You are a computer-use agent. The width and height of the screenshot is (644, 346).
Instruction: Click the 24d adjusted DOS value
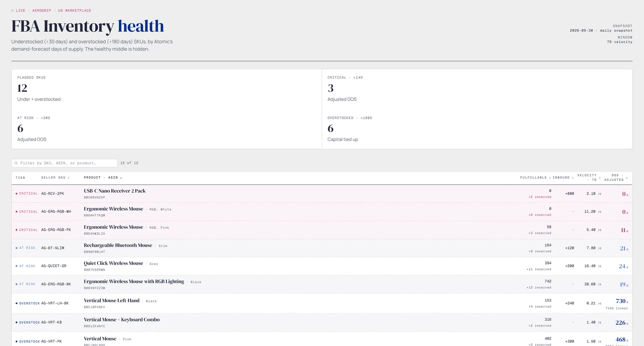(x=623, y=266)
